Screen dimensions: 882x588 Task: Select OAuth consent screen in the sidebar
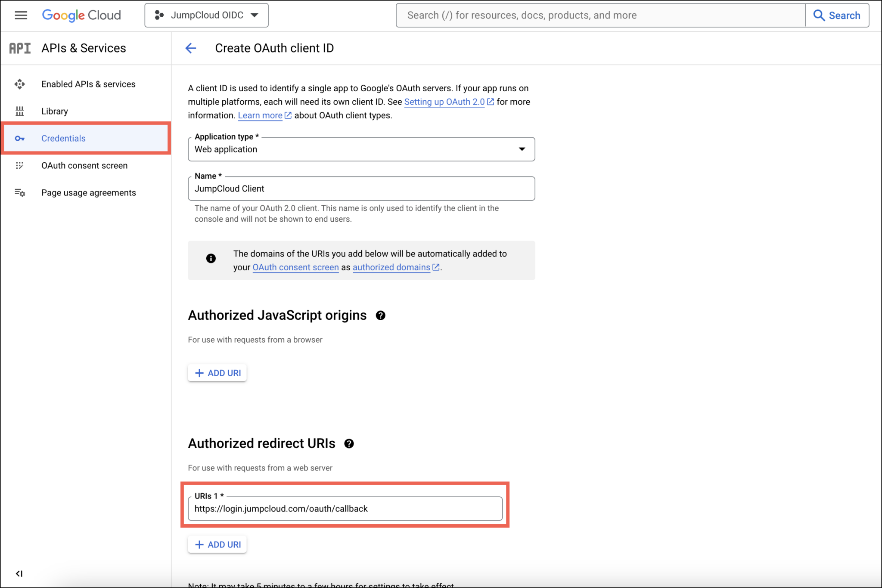[x=84, y=165]
